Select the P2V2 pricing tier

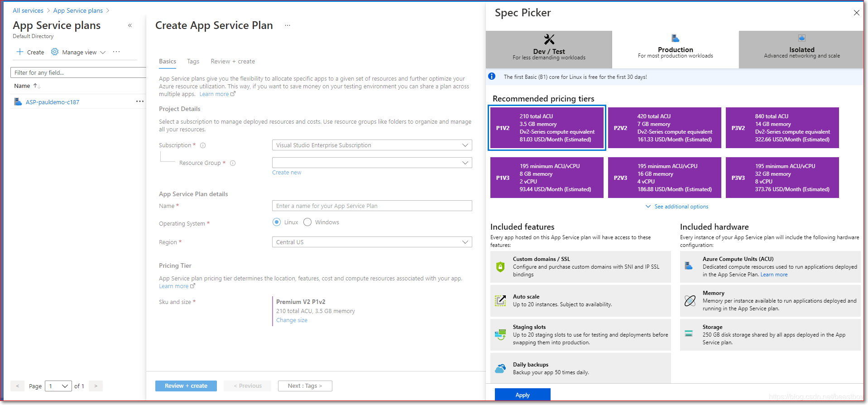tap(665, 128)
